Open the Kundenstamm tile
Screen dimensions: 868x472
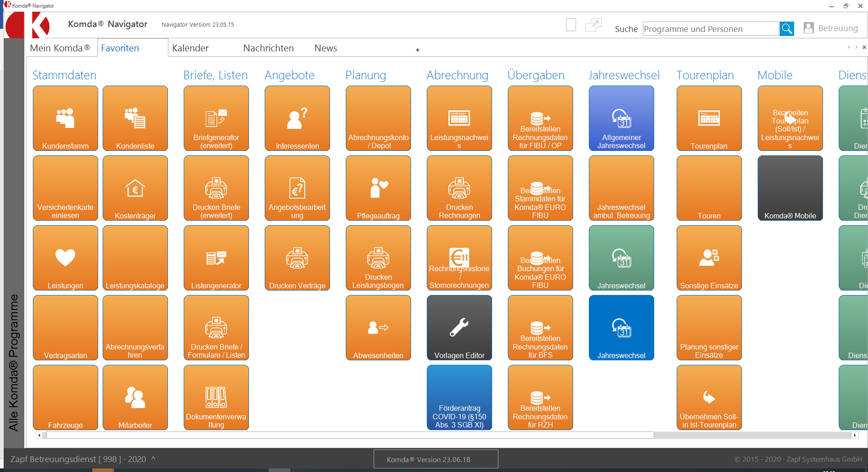tap(65, 118)
